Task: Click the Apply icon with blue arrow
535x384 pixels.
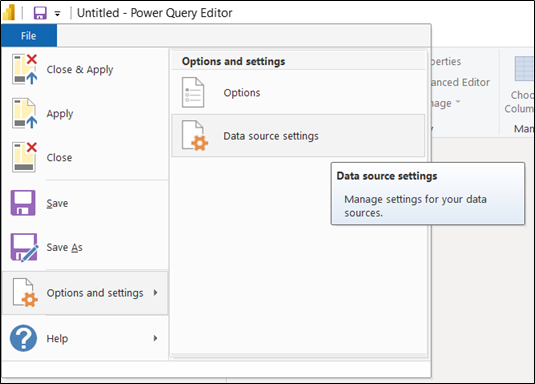Action: tap(24, 113)
